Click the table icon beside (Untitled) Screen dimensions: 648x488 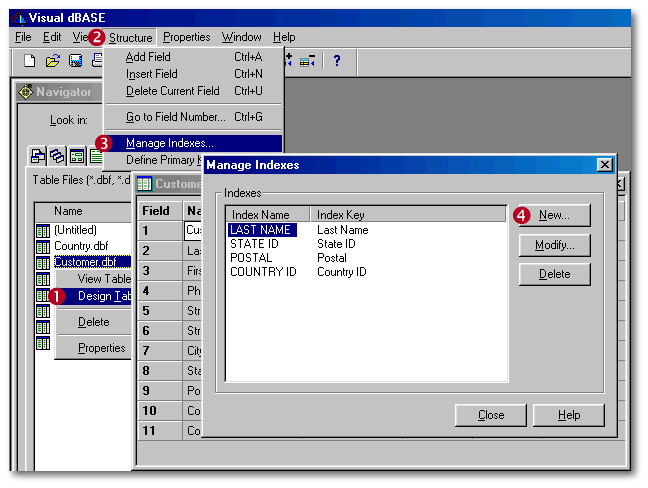[43, 231]
